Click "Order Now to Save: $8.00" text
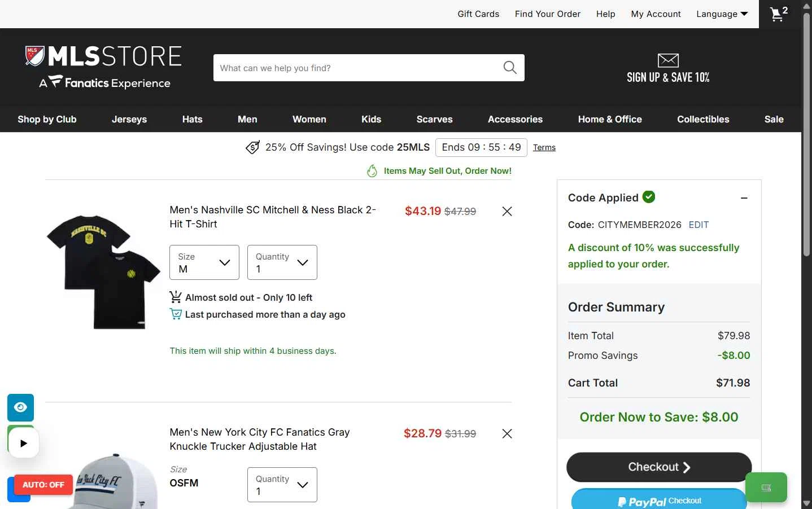The image size is (812, 509). click(x=659, y=417)
